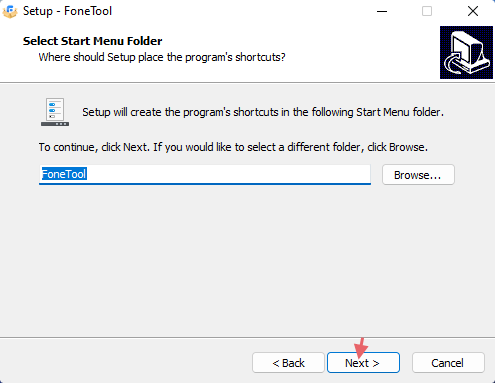Screen dimensions: 495x383
Task: Cancel the FoneTool installation
Action: tap(448, 363)
